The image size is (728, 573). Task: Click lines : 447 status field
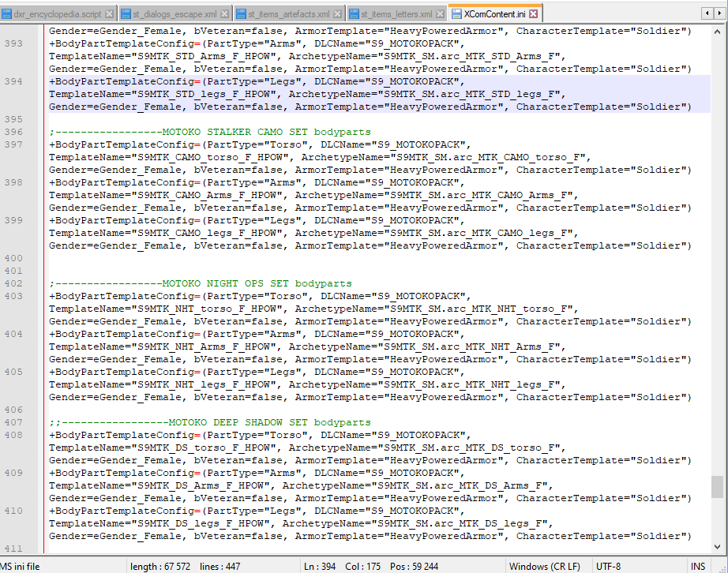click(220, 567)
